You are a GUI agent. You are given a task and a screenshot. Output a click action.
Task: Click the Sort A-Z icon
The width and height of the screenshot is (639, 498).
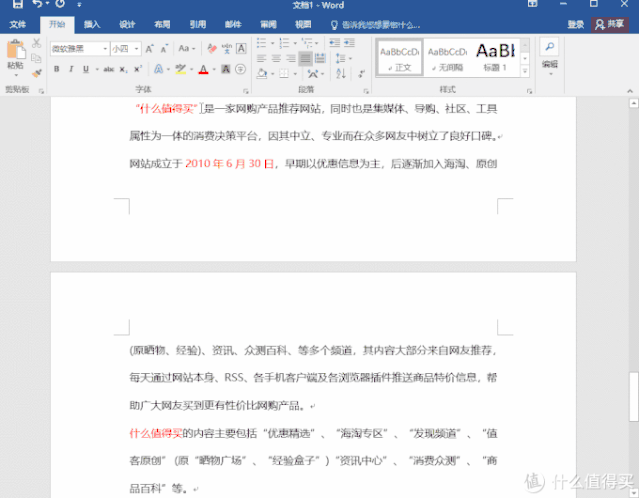pos(341,73)
